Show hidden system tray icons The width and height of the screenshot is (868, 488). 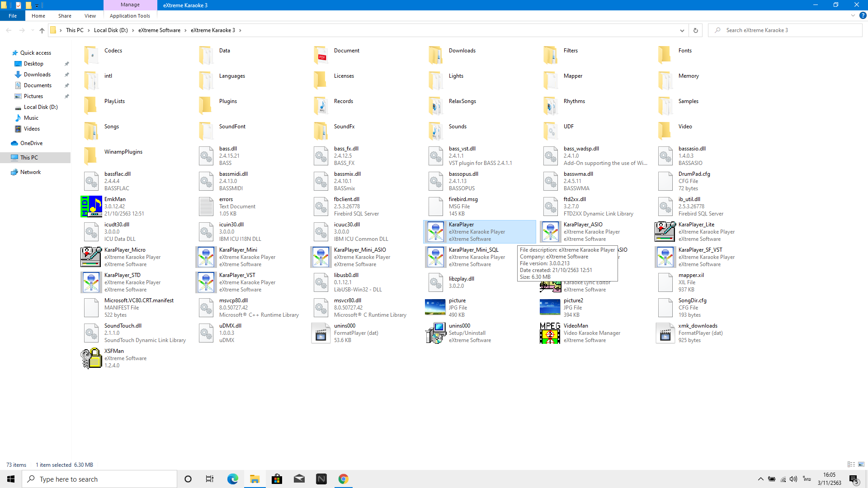(x=760, y=479)
